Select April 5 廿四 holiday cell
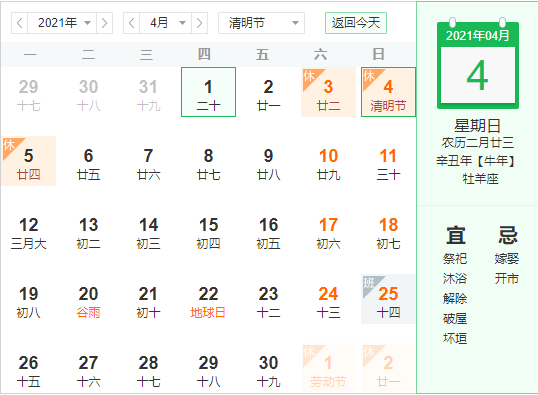The height and width of the screenshot is (395, 538). (28, 161)
